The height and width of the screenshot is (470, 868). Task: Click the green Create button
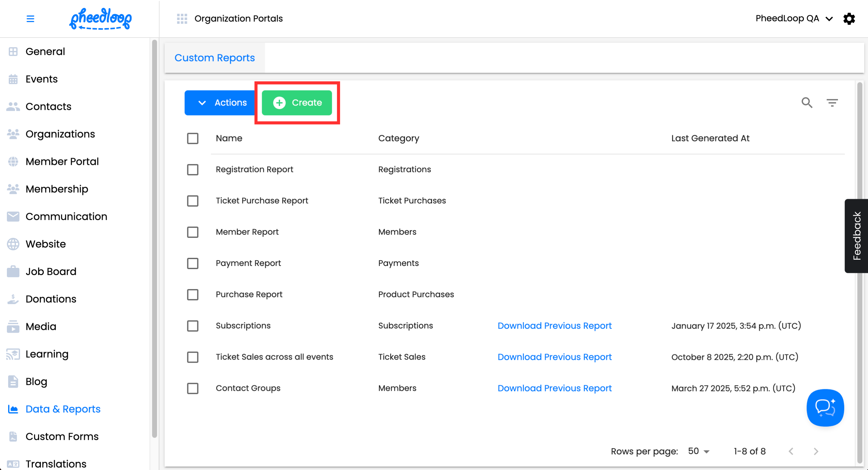(297, 103)
